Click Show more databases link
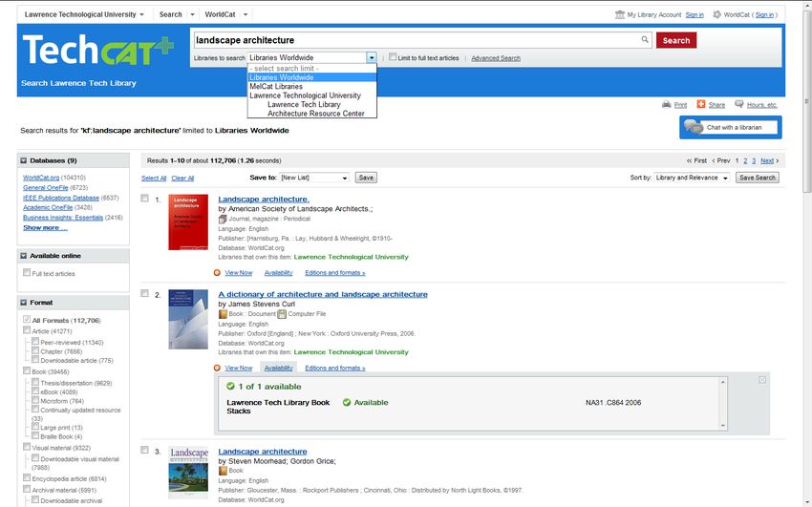 coord(45,227)
